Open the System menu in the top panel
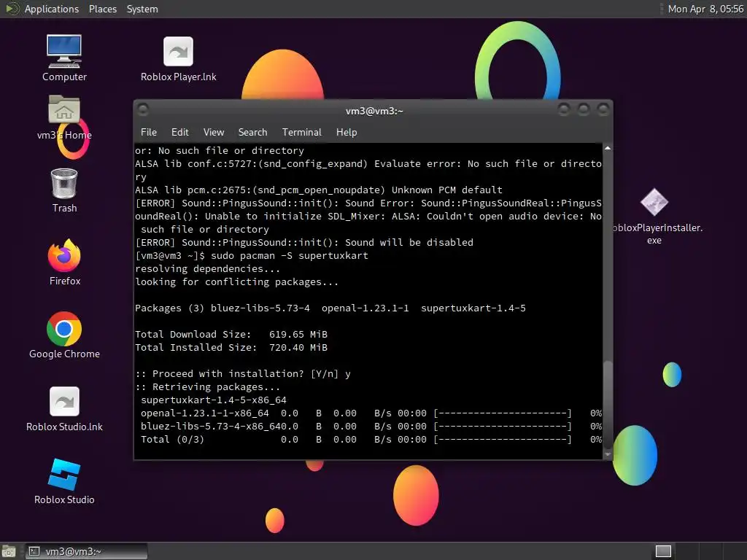 [142, 9]
